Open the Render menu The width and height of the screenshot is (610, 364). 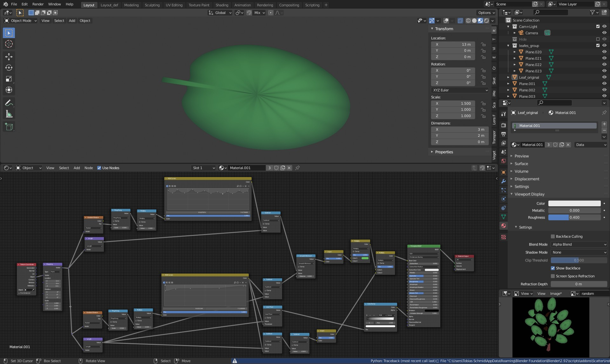pyautogui.click(x=38, y=4)
